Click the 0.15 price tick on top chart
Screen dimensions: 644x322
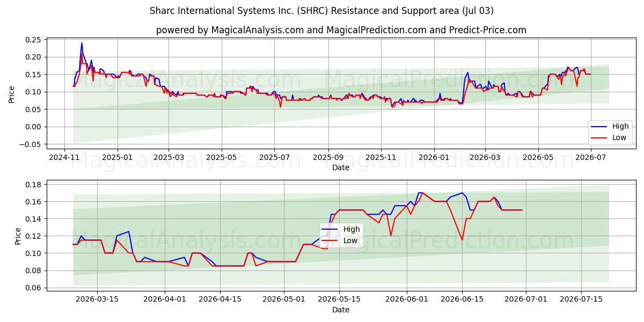coord(33,75)
